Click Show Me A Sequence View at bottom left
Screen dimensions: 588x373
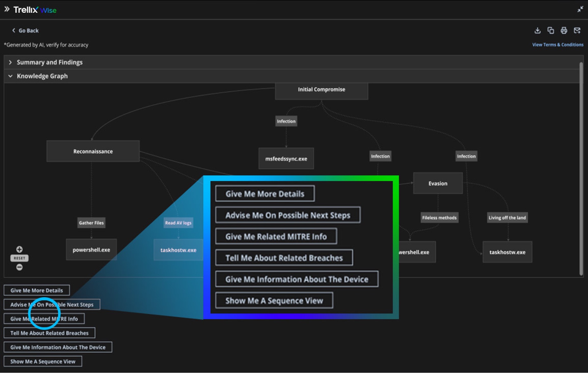point(43,362)
